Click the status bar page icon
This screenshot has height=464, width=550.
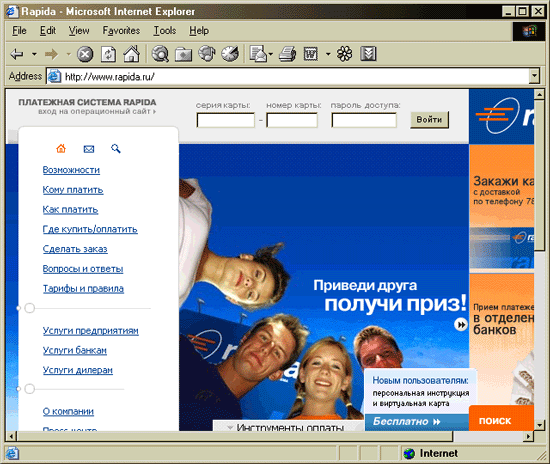[x=12, y=453]
